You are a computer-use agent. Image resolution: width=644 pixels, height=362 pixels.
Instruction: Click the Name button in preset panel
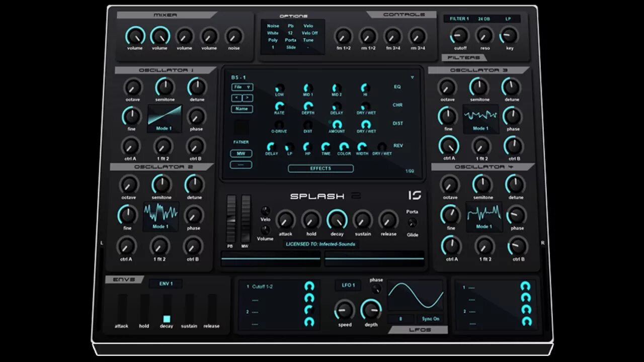click(242, 109)
